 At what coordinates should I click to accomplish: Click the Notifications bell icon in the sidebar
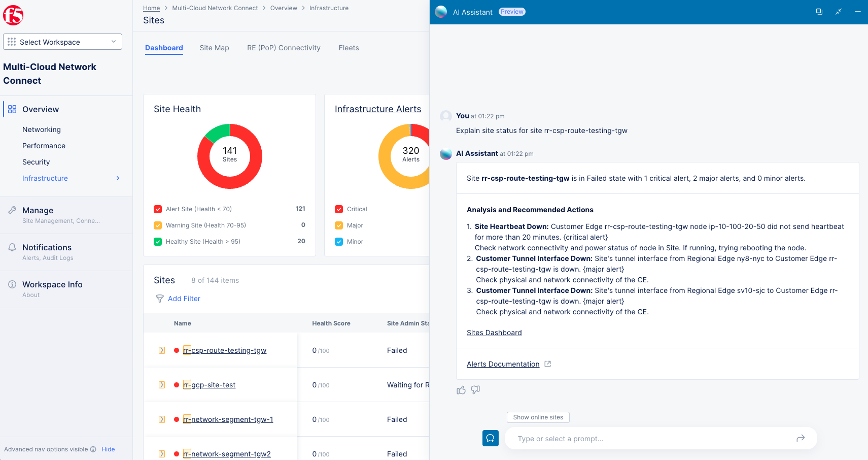click(x=12, y=247)
